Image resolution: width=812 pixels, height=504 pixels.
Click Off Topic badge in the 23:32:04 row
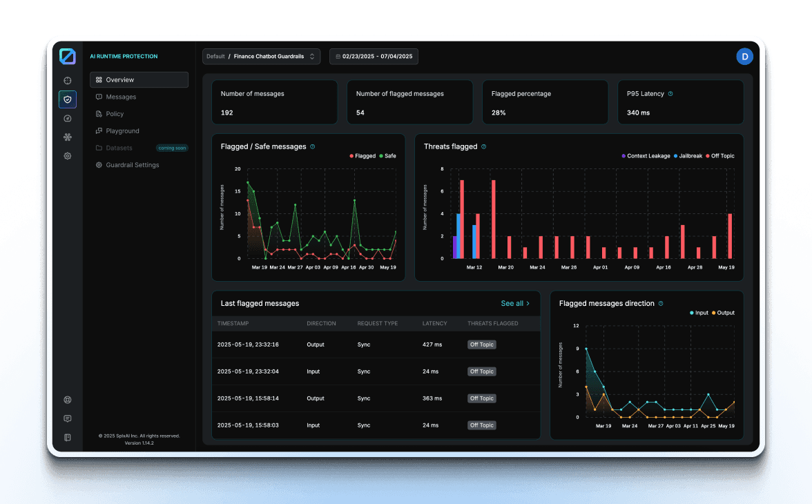click(x=482, y=371)
